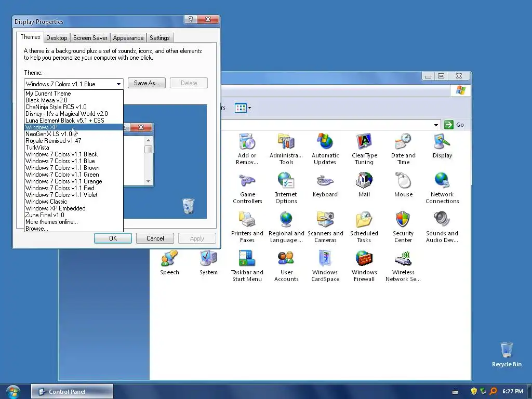Image resolution: width=532 pixels, height=399 pixels.
Task: Select More themes online entry
Action: pos(74,222)
